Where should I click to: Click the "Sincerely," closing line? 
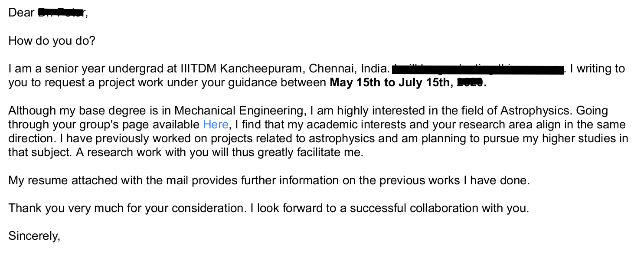click(x=34, y=236)
